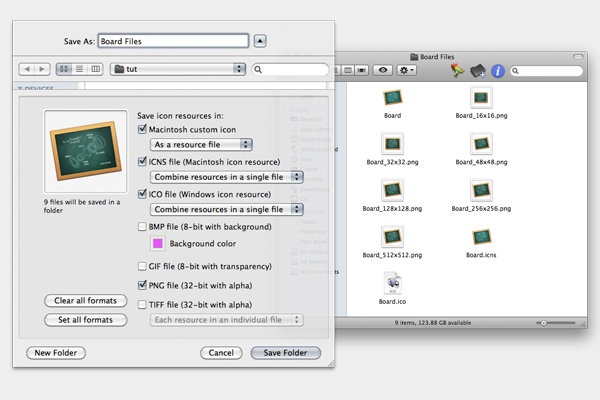Image resolution: width=600 pixels, height=400 pixels.
Task: Go back in save dialog navigation
Action: pyautogui.click(x=27, y=69)
